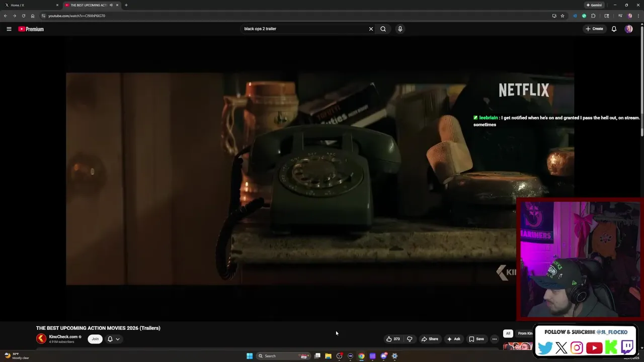Screen dimensions: 644x362
Task: Click the magnifier search button
Action: [x=383, y=29]
